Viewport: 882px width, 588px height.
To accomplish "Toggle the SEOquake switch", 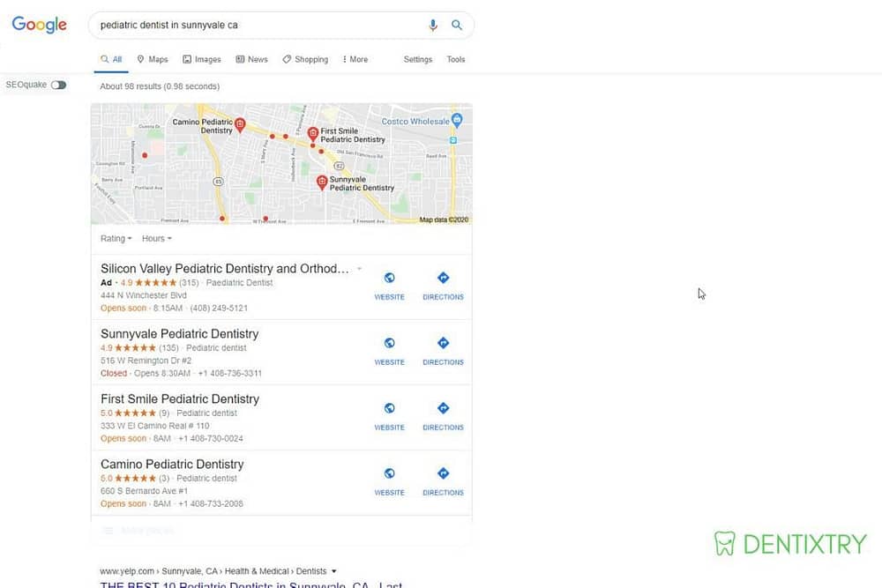I will click(58, 85).
